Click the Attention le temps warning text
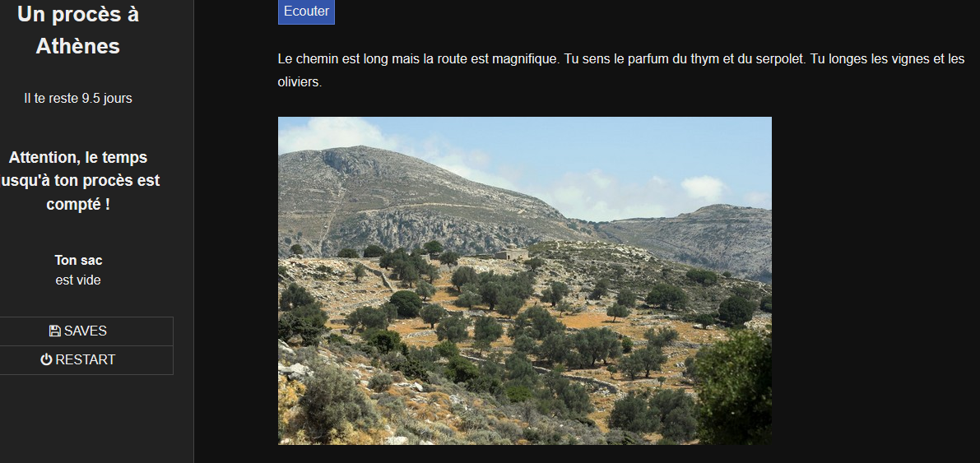Viewport: 980px width, 463px height. [78, 181]
